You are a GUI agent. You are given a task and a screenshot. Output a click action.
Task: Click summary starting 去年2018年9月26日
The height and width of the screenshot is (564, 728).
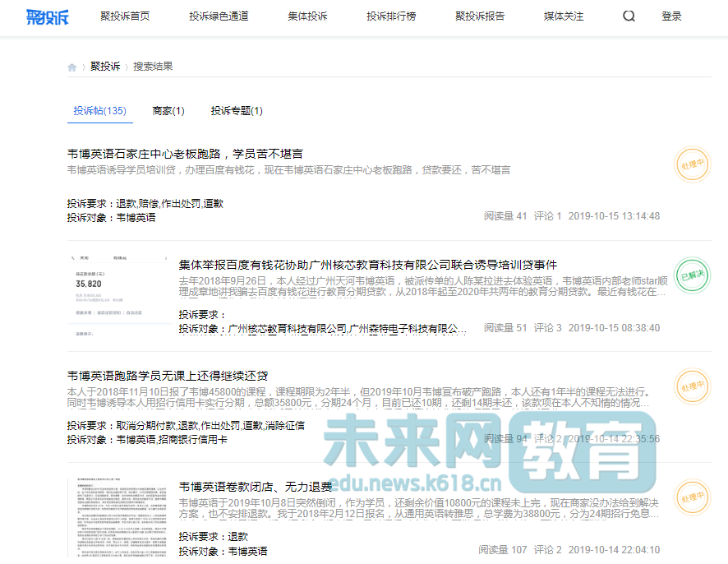423,286
